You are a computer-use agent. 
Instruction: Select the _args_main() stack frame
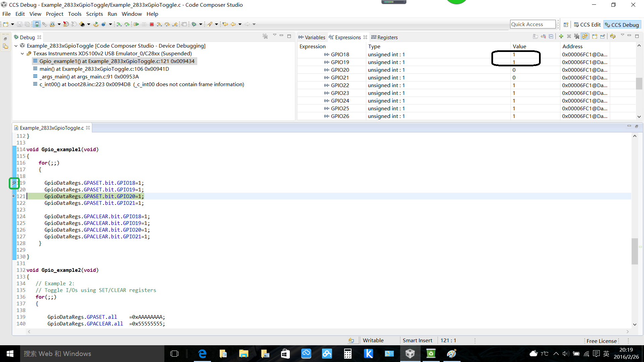click(89, 76)
